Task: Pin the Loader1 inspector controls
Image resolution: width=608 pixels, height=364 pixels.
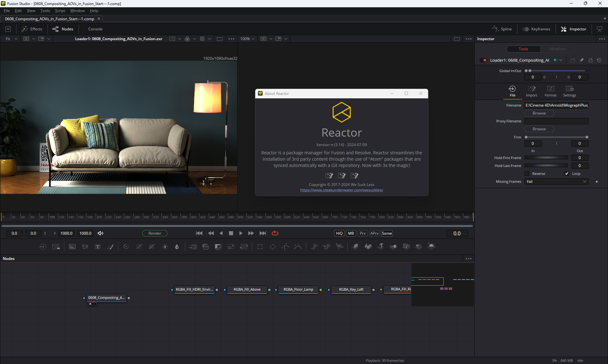Action: tap(581, 60)
